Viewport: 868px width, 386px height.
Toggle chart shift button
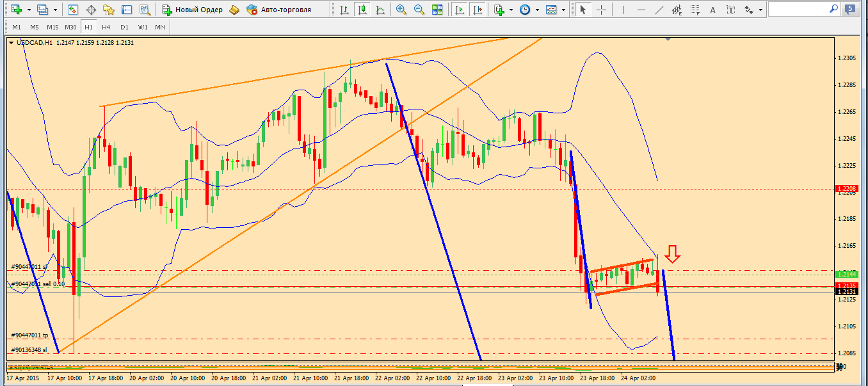coord(477,10)
